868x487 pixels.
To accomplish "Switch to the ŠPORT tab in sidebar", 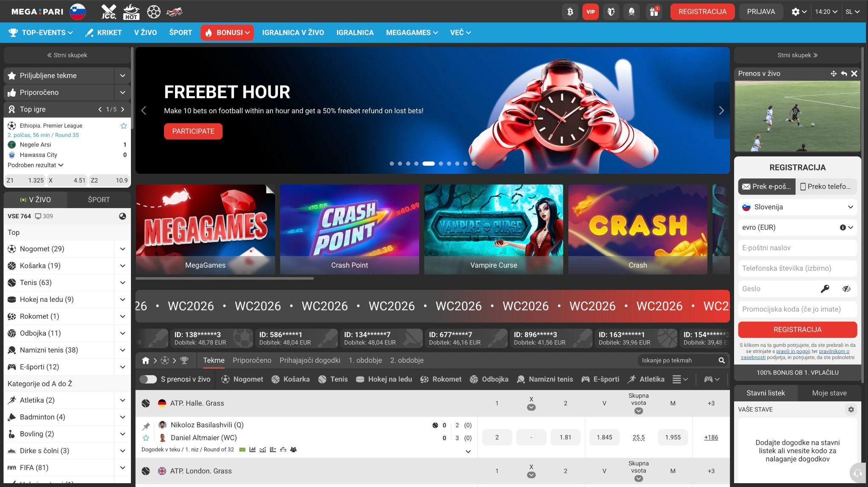I will 99,200.
